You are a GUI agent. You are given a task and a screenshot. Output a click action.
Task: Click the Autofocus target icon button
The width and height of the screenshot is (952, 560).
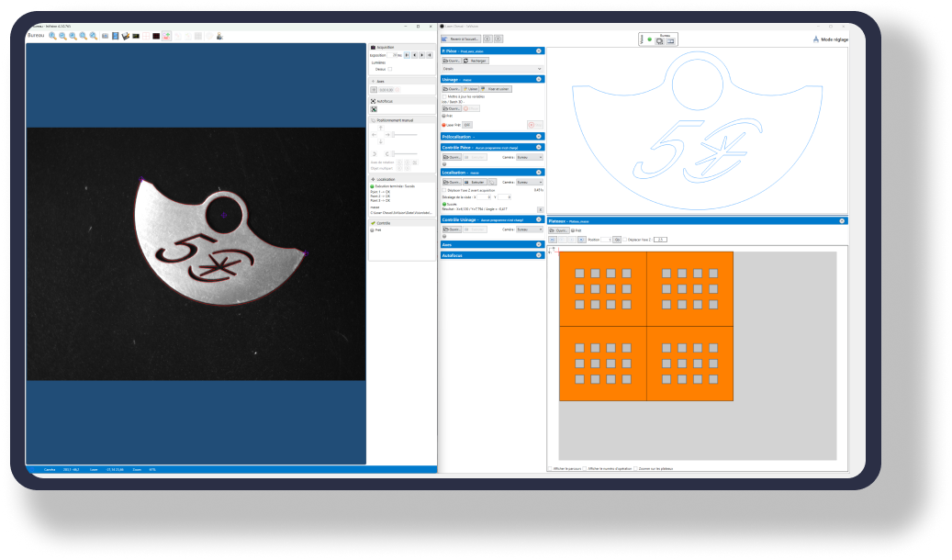click(374, 109)
